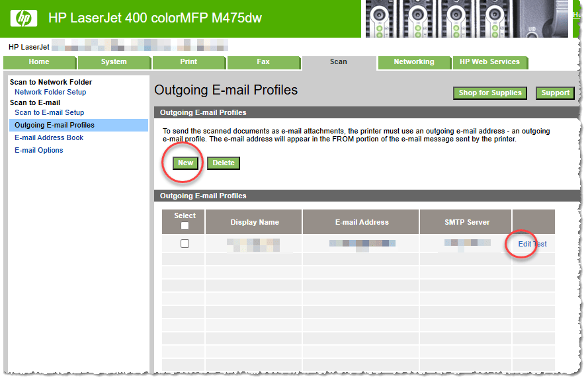Open the Fax tab
Viewport: 588px width, 380px height.
pos(263,62)
